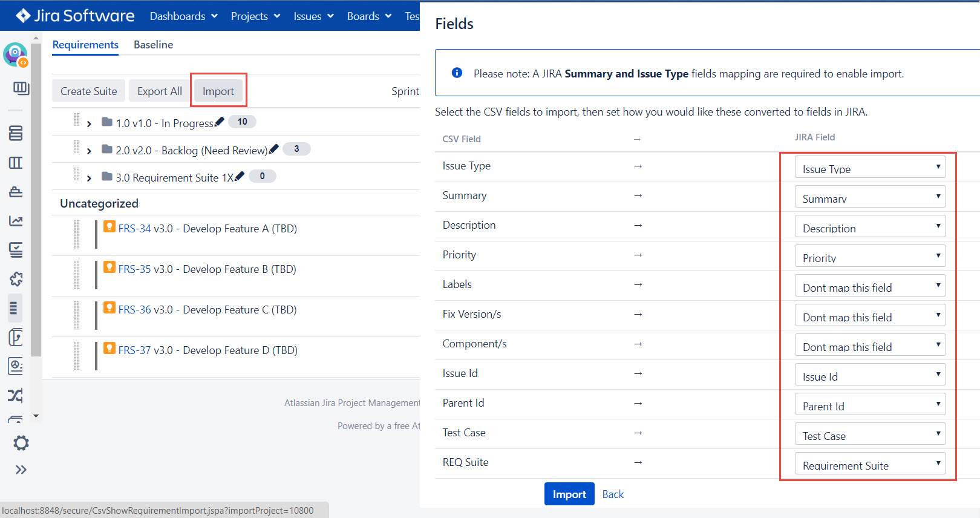Switch to the Baseline tab
This screenshot has width=980, height=518.
point(153,45)
